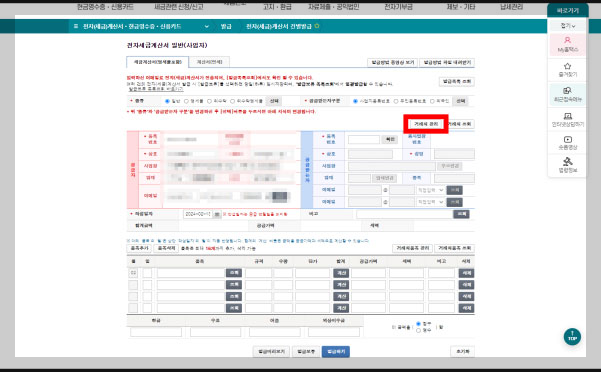601x372 pixels.
Task: Switch to 계산서(면세) tab
Action: (209, 62)
